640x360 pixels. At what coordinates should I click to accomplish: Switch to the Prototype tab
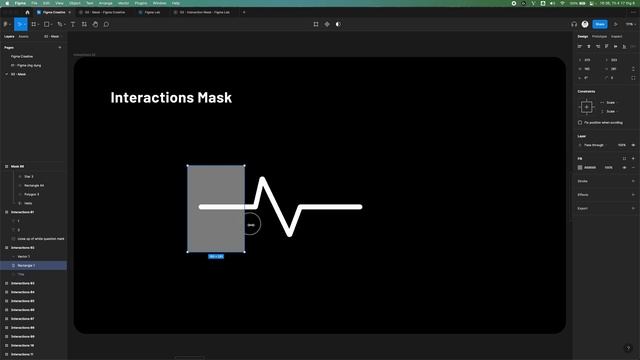coord(599,36)
